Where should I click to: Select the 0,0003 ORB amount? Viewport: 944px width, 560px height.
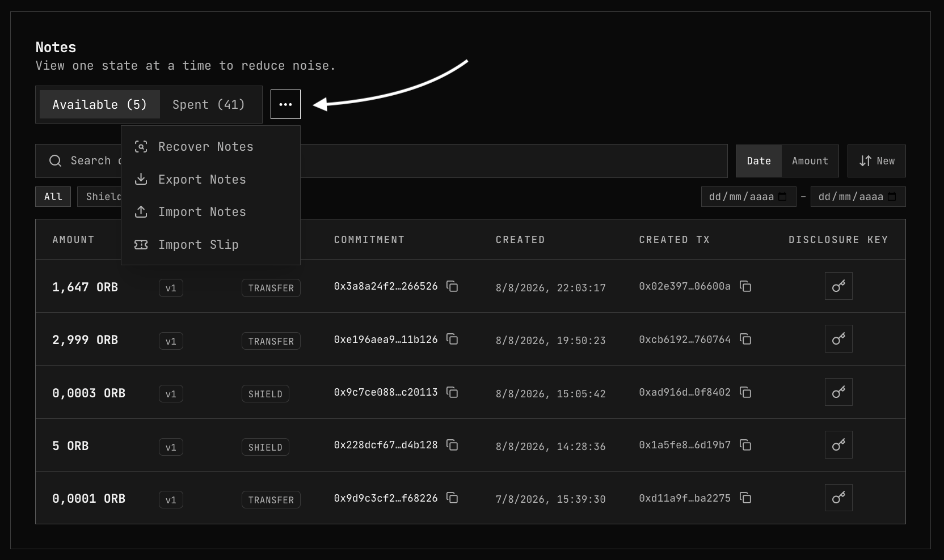[x=89, y=393]
